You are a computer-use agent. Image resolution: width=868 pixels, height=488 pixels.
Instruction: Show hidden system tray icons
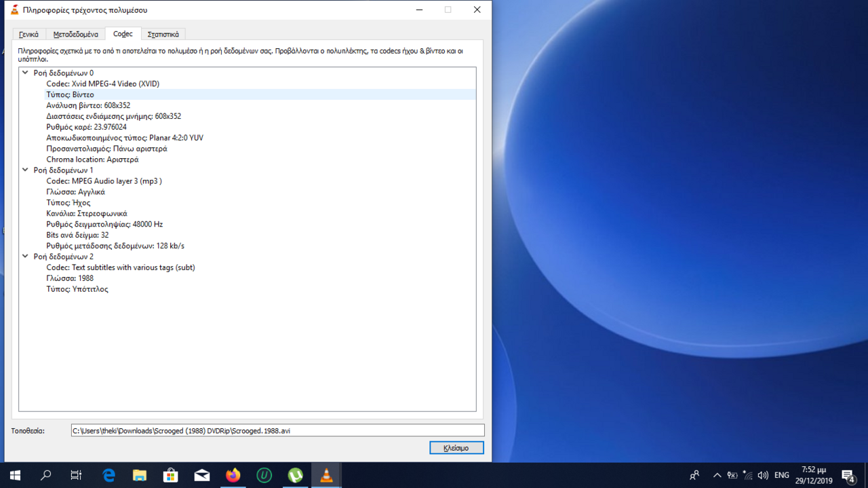point(717,475)
